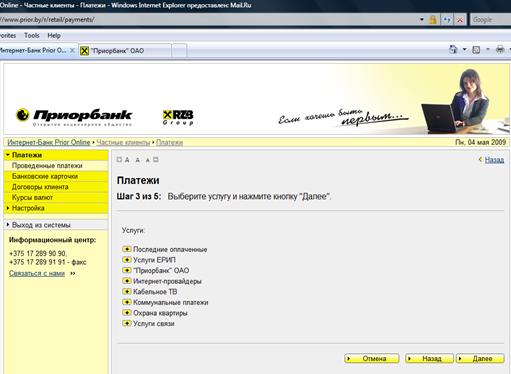Click the 'Далее' button
Screen dimensions: 511x374
480,359
